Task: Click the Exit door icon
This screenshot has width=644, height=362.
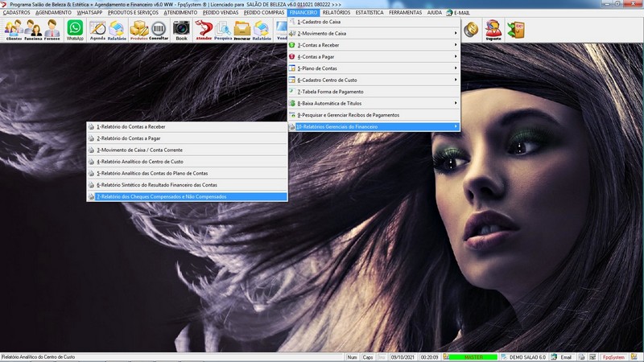Action: [516, 30]
